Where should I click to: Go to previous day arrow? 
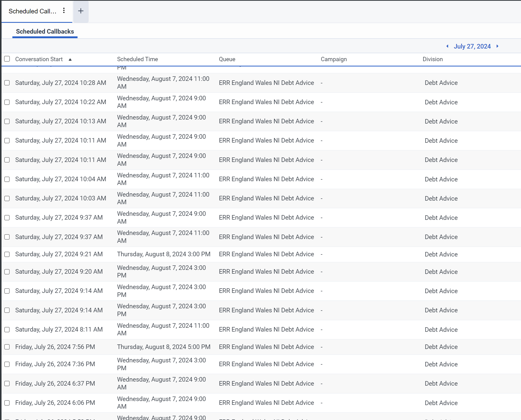click(x=447, y=46)
